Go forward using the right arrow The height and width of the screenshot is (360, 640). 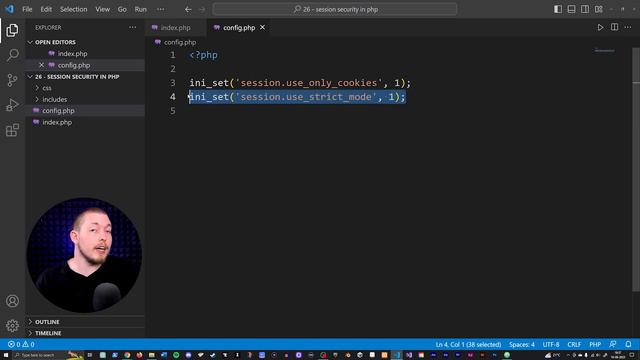[202, 9]
